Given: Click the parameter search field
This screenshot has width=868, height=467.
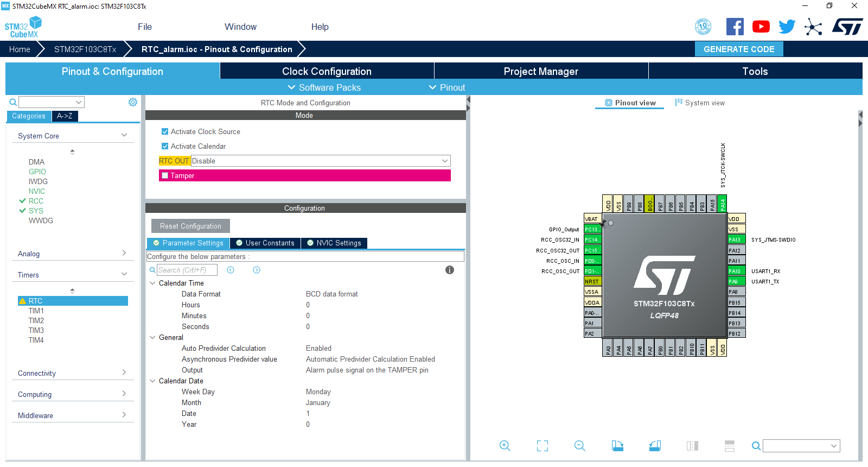Looking at the screenshot, I should click(x=187, y=270).
